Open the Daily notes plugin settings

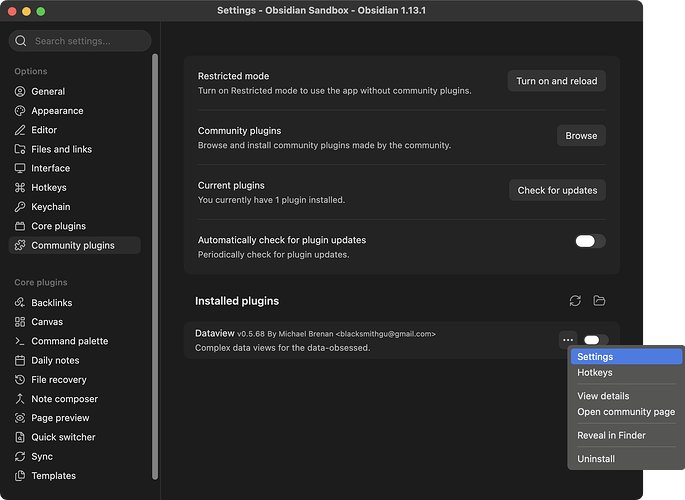pyautogui.click(x=74, y=360)
